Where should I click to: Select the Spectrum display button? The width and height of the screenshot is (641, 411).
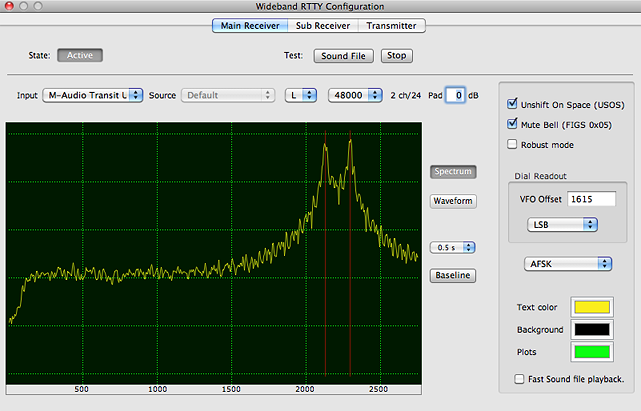[x=453, y=171]
